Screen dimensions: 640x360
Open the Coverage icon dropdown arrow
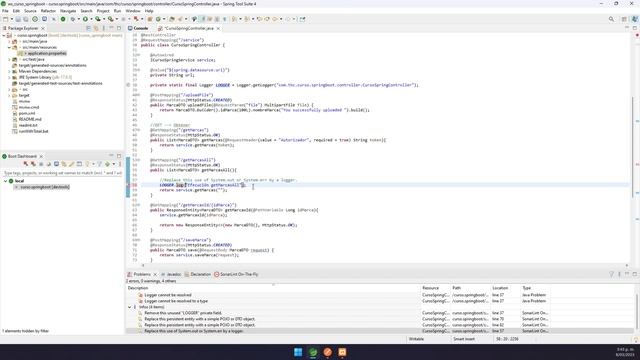(103, 19)
